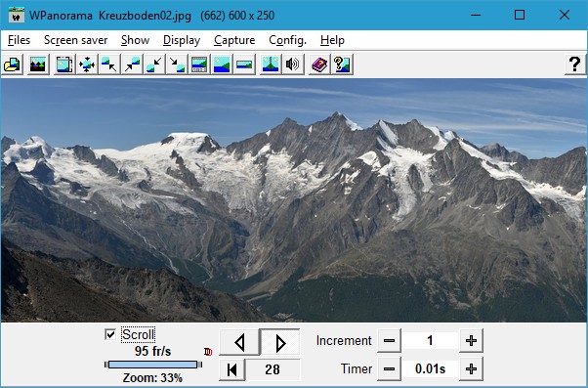Click the icon with arrow pointing up-right

click(132, 65)
